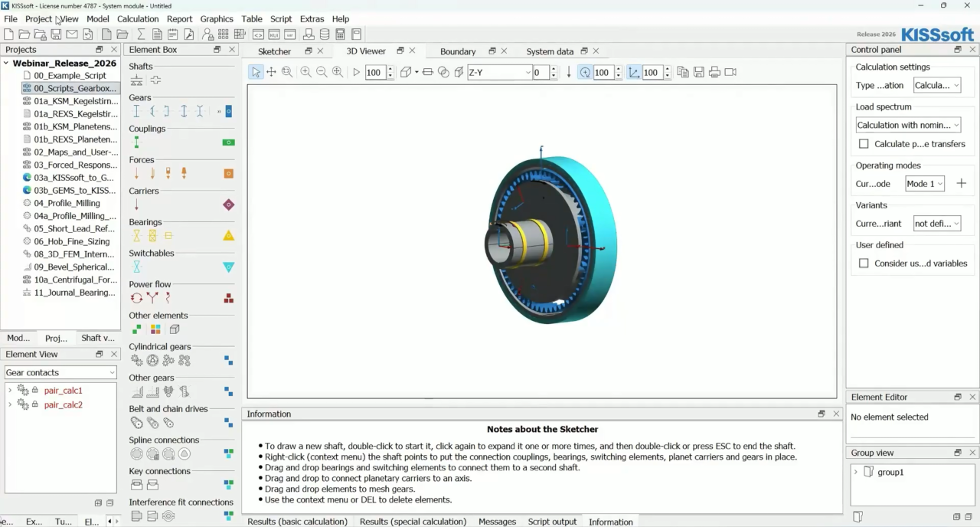Open the Load spectrum 'Calculation with nomin...' dropdown
The width and height of the screenshot is (980, 527).
tap(908, 125)
